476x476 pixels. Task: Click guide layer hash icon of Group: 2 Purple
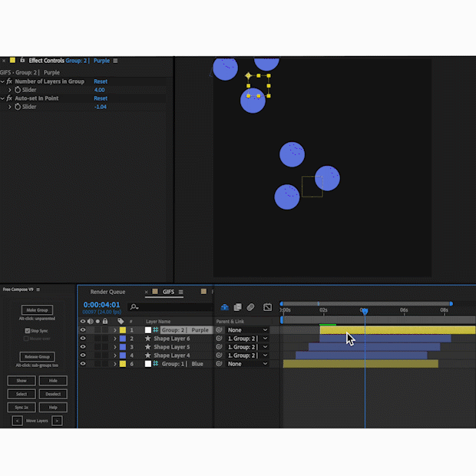point(156,330)
